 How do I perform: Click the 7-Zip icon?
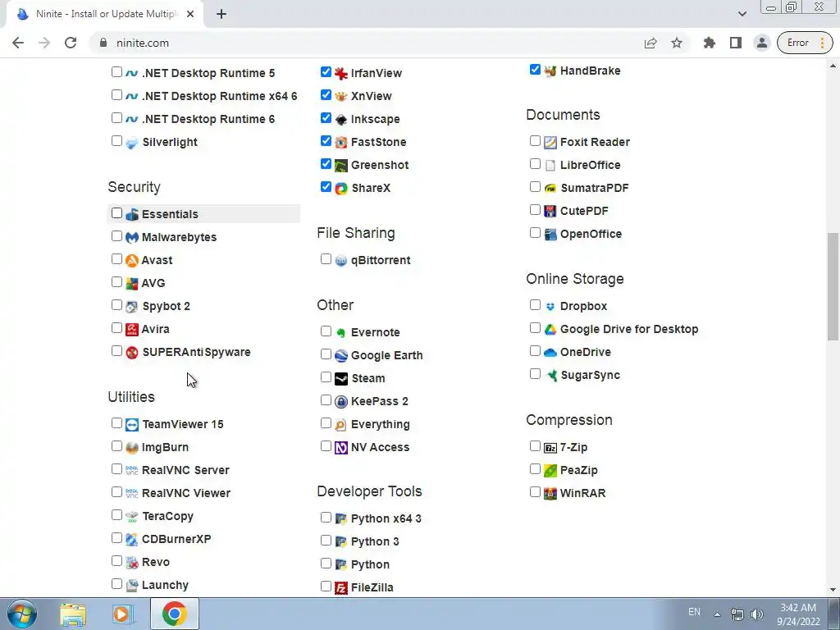(x=550, y=448)
